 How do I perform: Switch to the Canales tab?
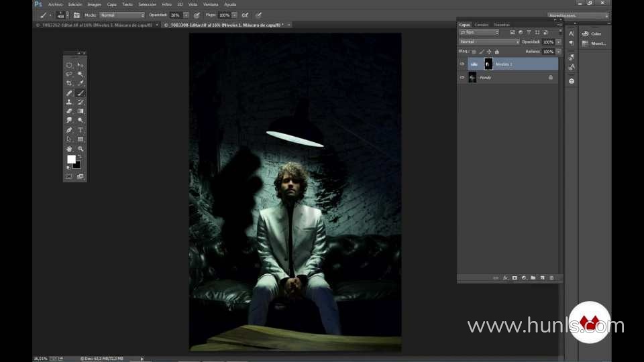coord(482,25)
